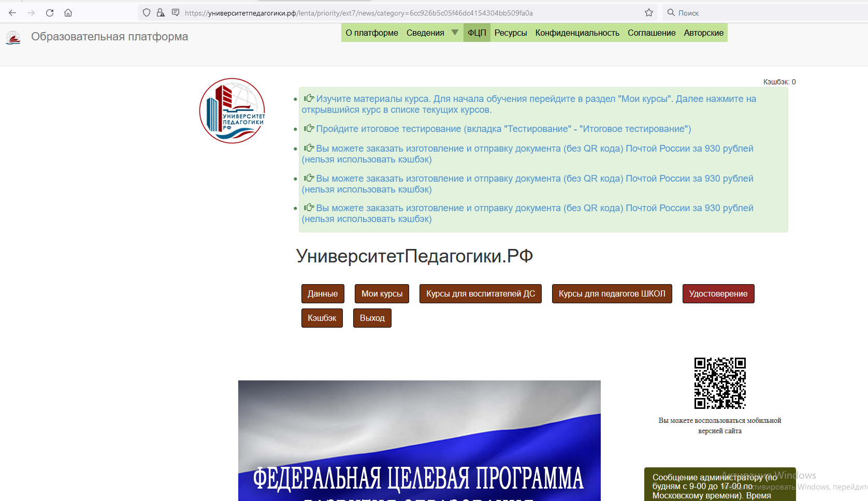Click the Кэшбэк: 0 balance text
868x501 pixels.
tap(779, 82)
